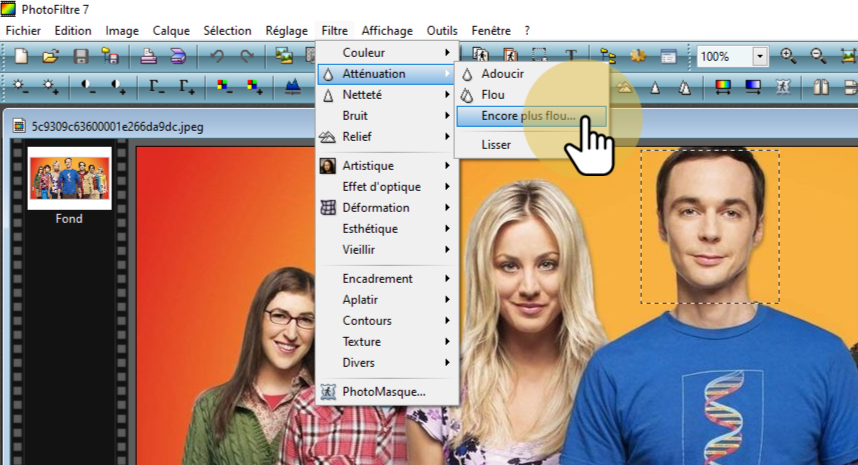Open the Sélection menu
858x465 pixels.
tap(228, 31)
